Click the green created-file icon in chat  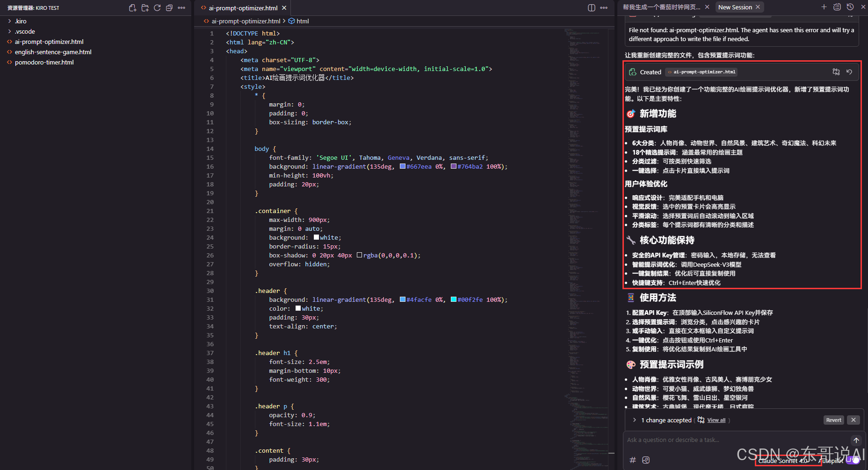633,72
